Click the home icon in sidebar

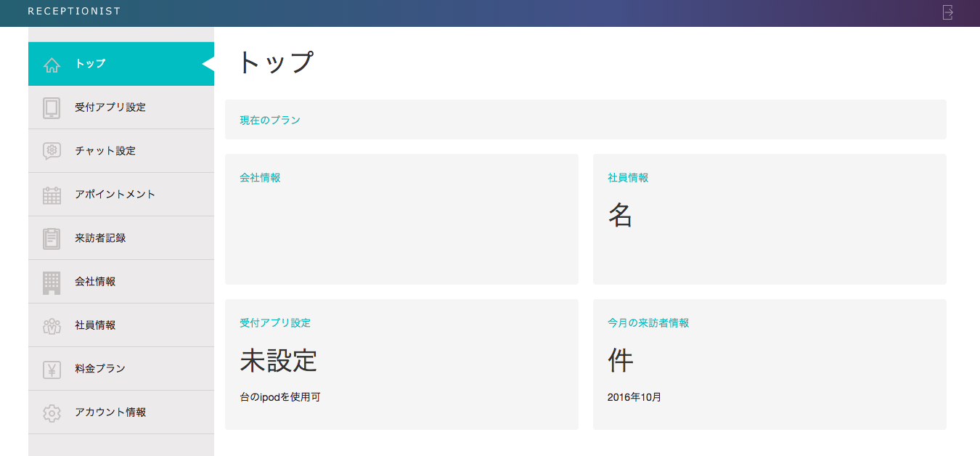point(52,65)
